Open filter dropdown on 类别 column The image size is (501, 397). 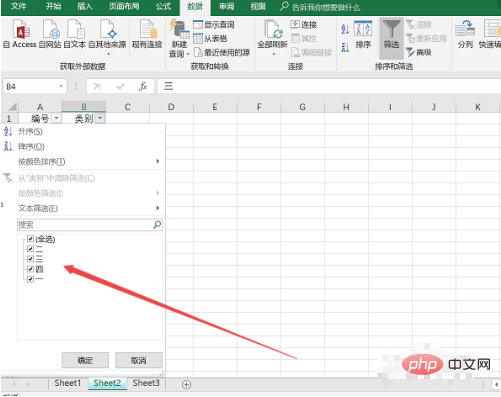[100, 118]
